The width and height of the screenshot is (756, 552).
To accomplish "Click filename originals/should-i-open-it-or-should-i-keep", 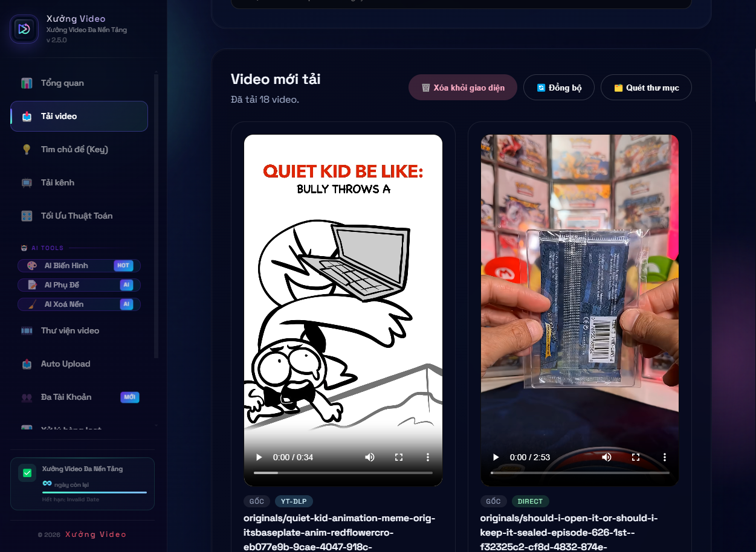I will tap(569, 533).
